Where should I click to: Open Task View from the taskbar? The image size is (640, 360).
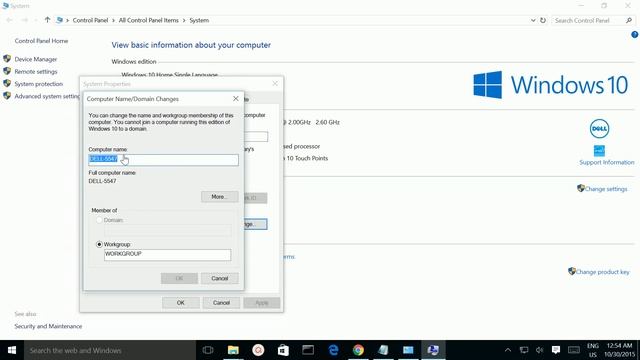pos(208,350)
